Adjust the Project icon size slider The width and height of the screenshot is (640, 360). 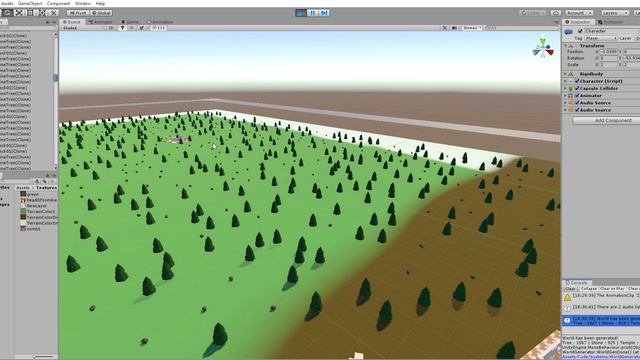34,356
